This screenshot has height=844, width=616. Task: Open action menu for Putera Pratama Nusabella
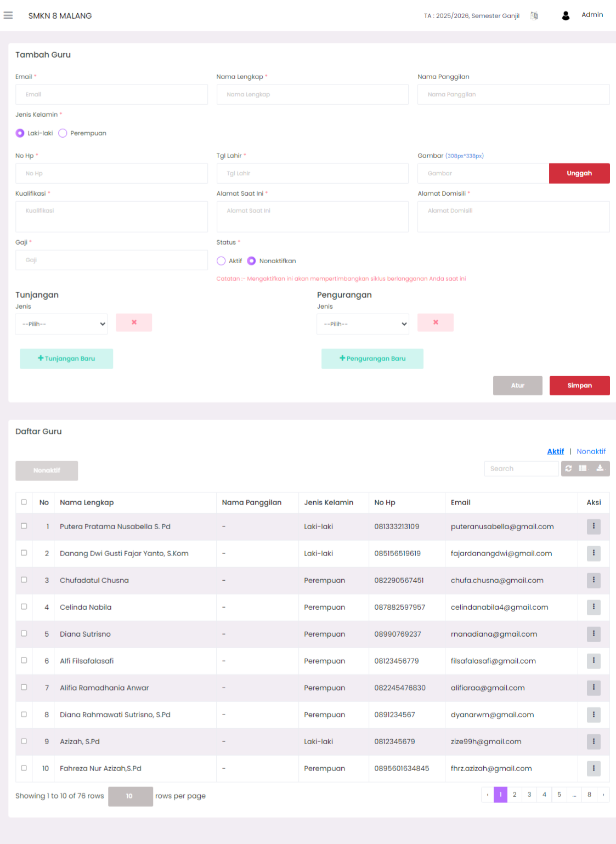coord(594,526)
